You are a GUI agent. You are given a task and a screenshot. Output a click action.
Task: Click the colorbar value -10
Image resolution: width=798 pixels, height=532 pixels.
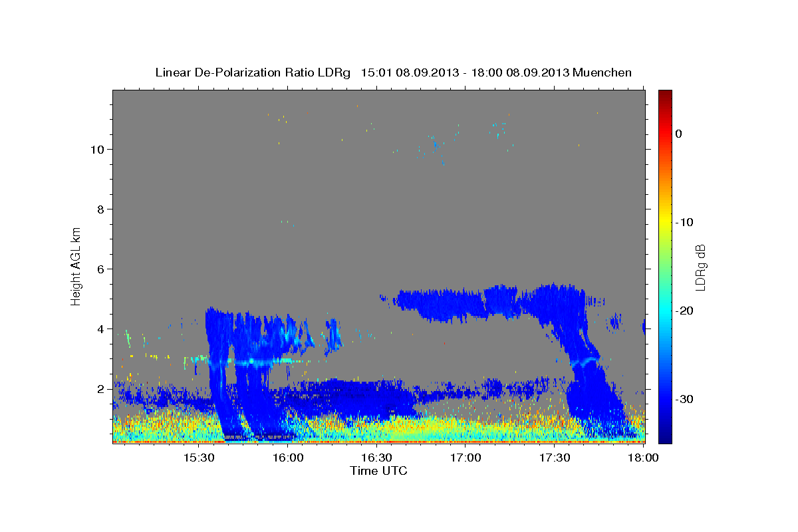(x=685, y=222)
